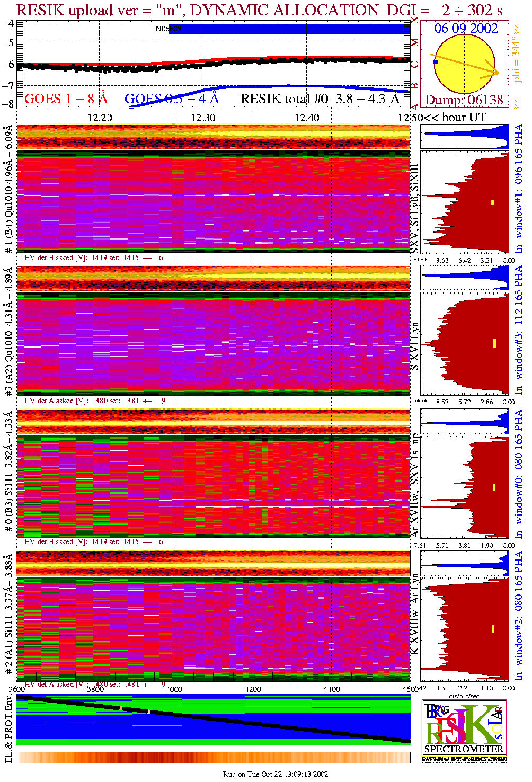Click the blue N06E89 bar in the top plot
The width and height of the screenshot is (532, 782).
point(289,29)
